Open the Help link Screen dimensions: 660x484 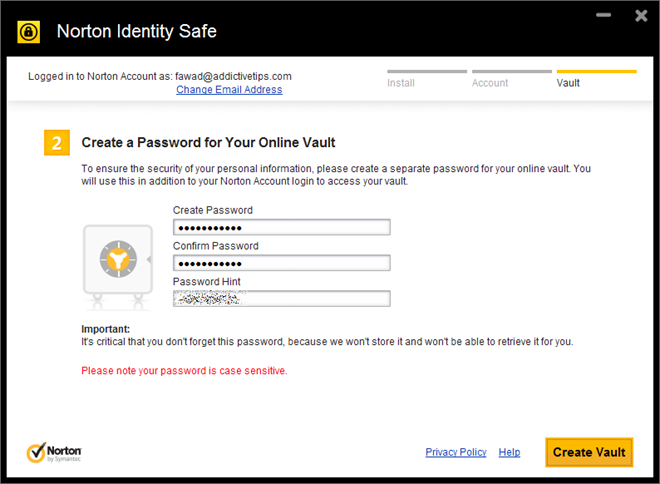tap(509, 452)
